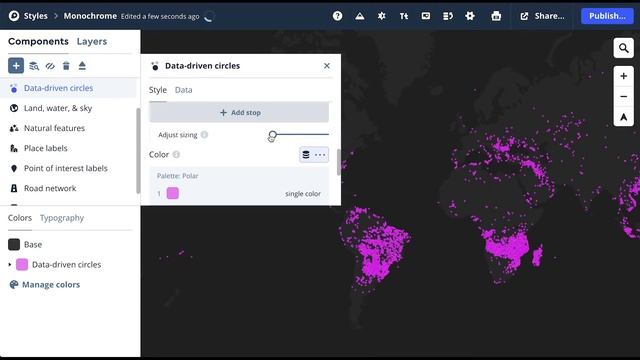Open the Mapbox Styles home logo

tap(14, 16)
